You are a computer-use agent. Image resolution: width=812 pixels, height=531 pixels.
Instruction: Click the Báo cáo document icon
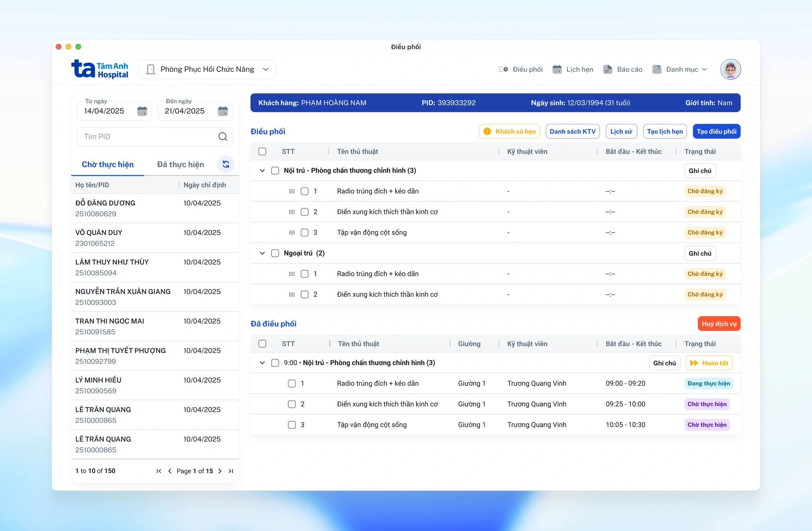click(608, 69)
